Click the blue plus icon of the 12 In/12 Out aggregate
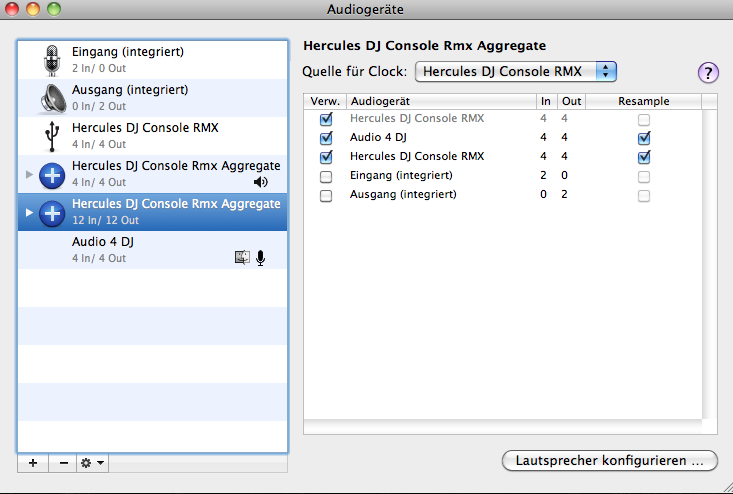Screen dimensions: 733x494 (52, 214)
